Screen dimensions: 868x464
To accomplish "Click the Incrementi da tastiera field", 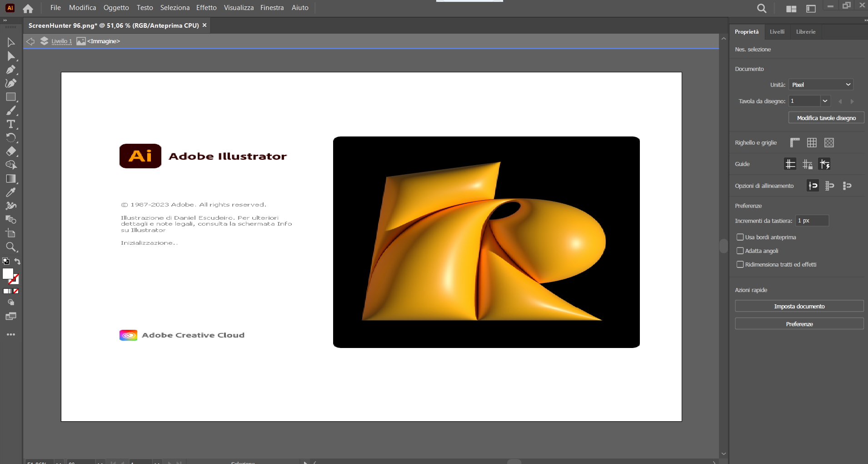I will pyautogui.click(x=812, y=221).
